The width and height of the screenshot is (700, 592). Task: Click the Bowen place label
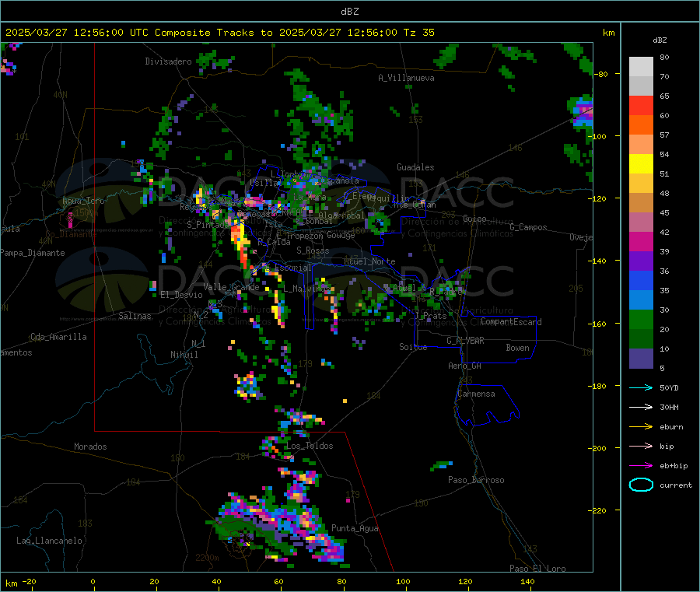(x=517, y=348)
